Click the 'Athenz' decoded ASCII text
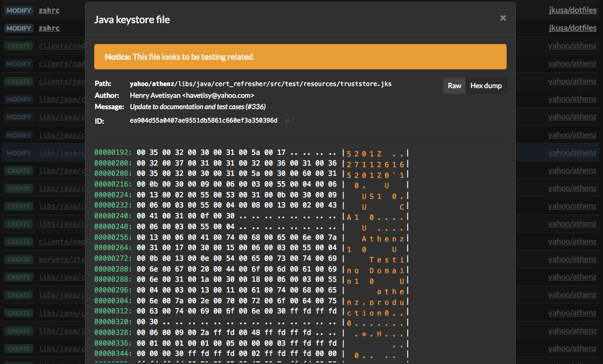This screenshot has height=364, width=603. pyautogui.click(x=383, y=239)
